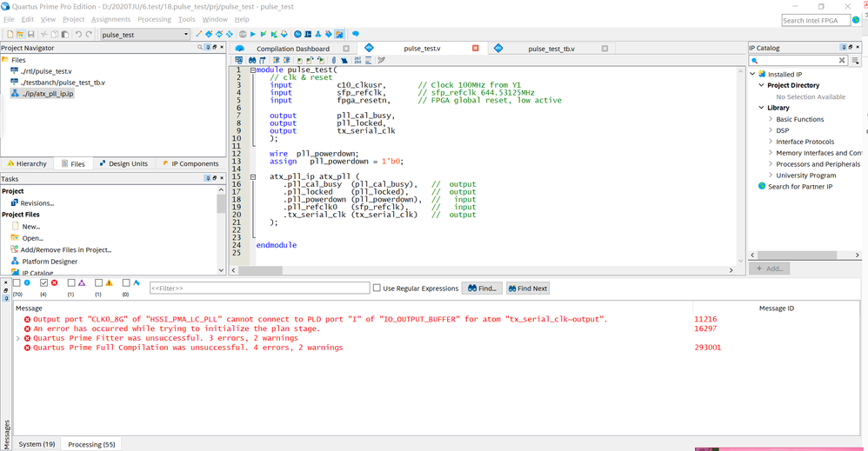Open the Processing menu
Viewport: 868px width, 451px height.
[x=154, y=19]
